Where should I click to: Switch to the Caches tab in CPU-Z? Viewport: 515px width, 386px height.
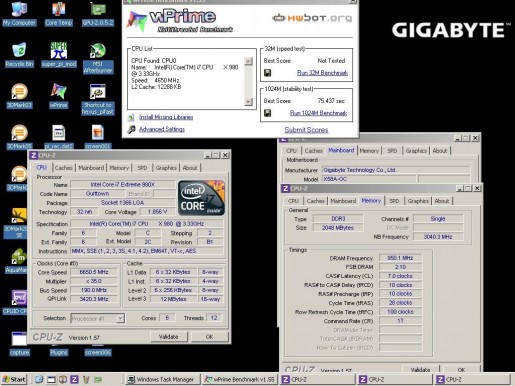pyautogui.click(x=63, y=168)
